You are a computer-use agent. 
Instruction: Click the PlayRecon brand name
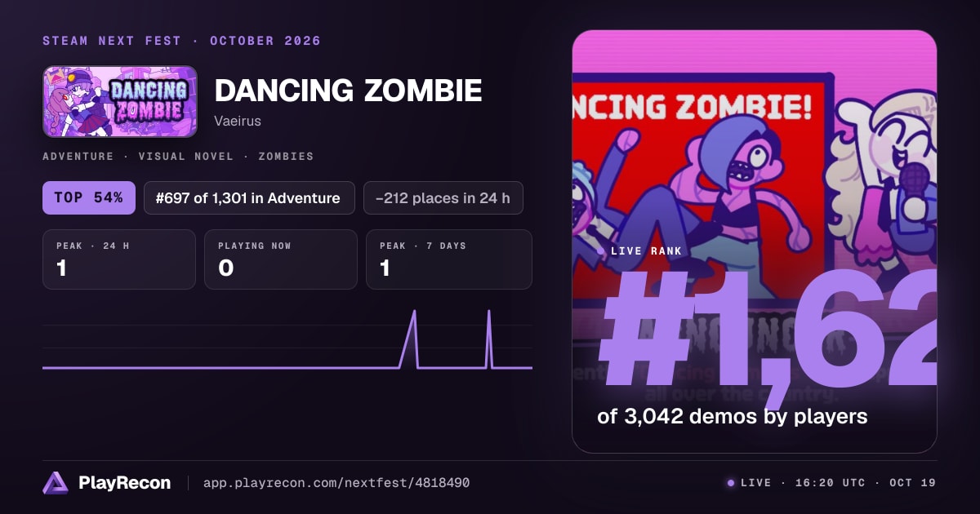click(x=125, y=483)
